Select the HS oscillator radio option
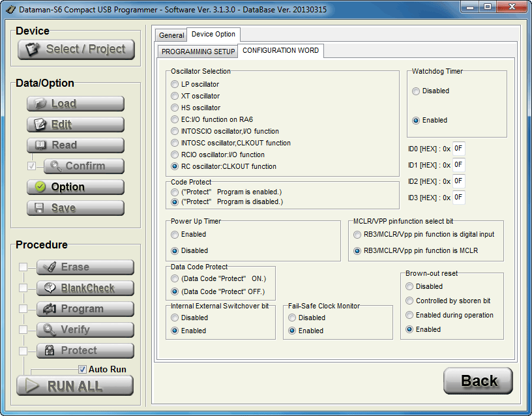 pyautogui.click(x=175, y=108)
